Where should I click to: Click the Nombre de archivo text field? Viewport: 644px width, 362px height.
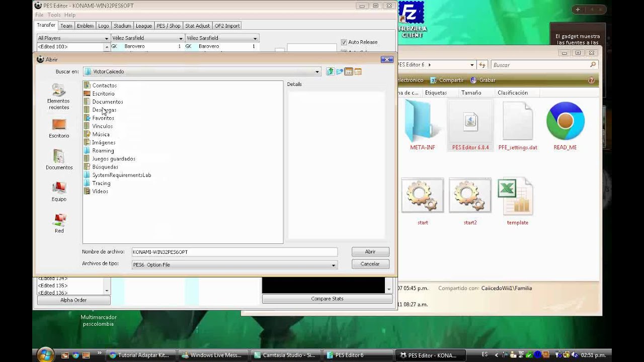[x=234, y=252]
